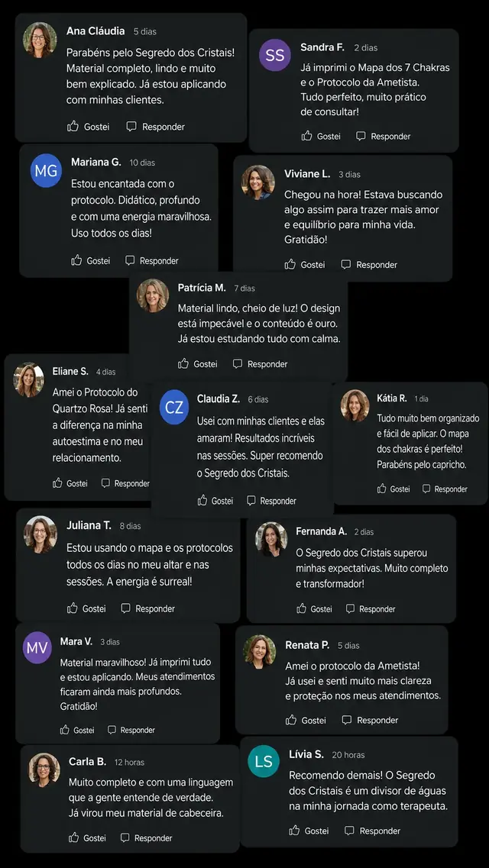489x868 pixels.
Task: Tap the reply bubble icon under Mariana G.
Action: pyautogui.click(x=130, y=260)
